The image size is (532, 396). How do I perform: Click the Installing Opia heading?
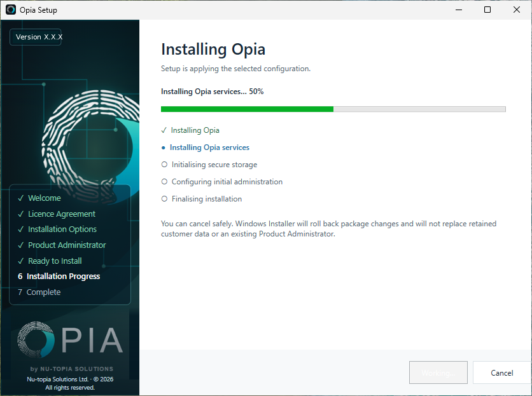click(x=213, y=49)
